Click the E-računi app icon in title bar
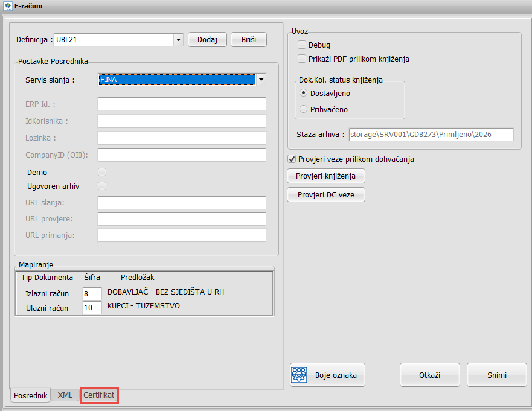This screenshot has width=532, height=411. (x=7, y=6)
